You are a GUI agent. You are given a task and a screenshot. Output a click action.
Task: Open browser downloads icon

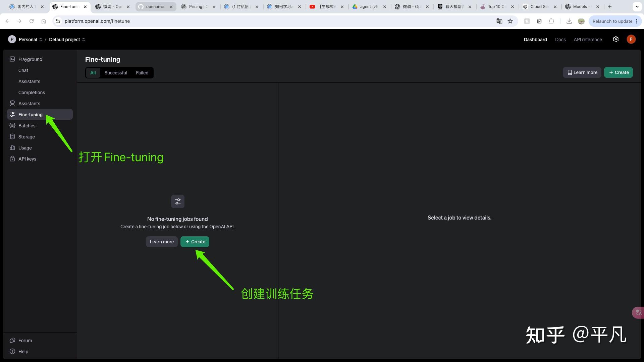569,21
